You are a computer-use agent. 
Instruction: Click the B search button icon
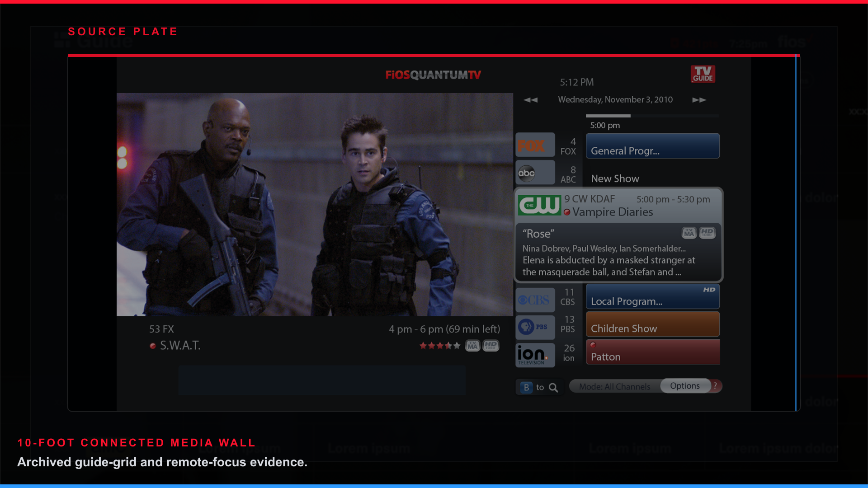526,387
